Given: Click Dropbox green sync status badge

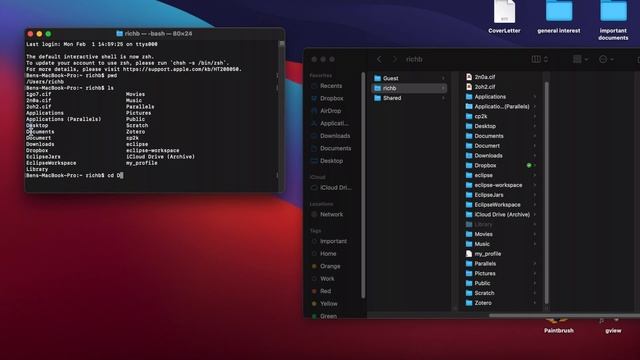Looking at the screenshot, I should [529, 165].
